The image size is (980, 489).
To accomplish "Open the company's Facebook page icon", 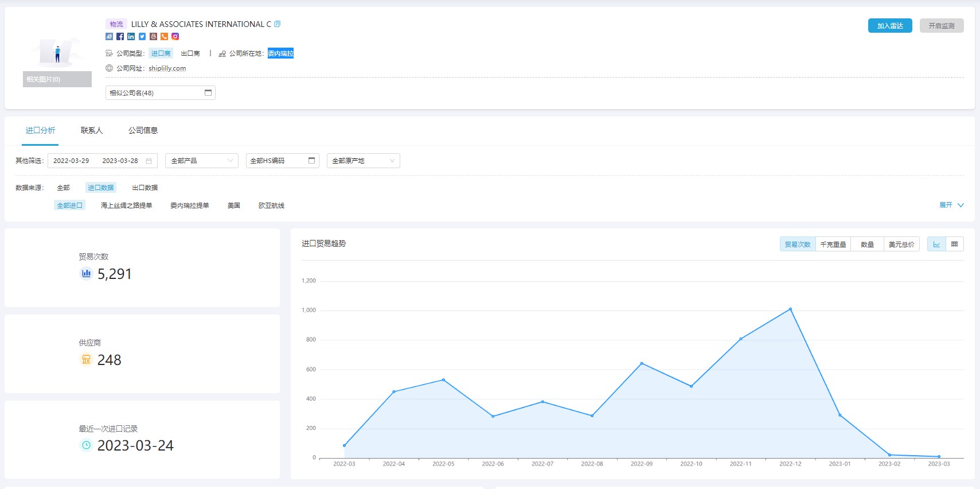I will click(x=120, y=36).
